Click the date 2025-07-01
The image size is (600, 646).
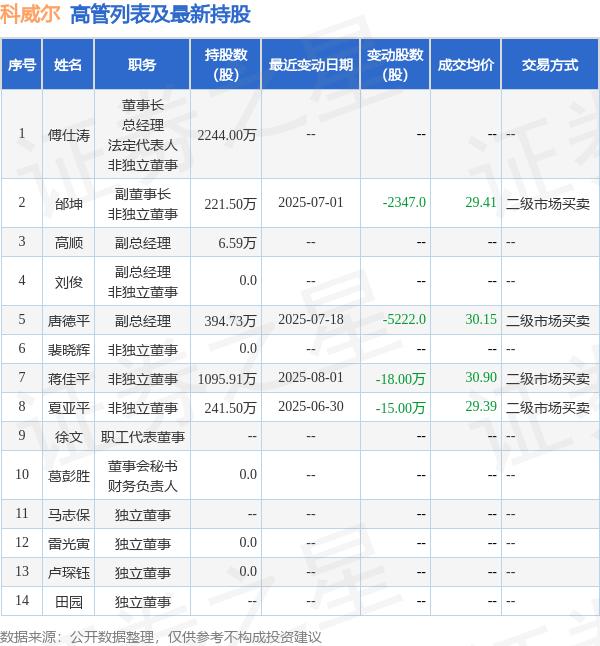(311, 202)
